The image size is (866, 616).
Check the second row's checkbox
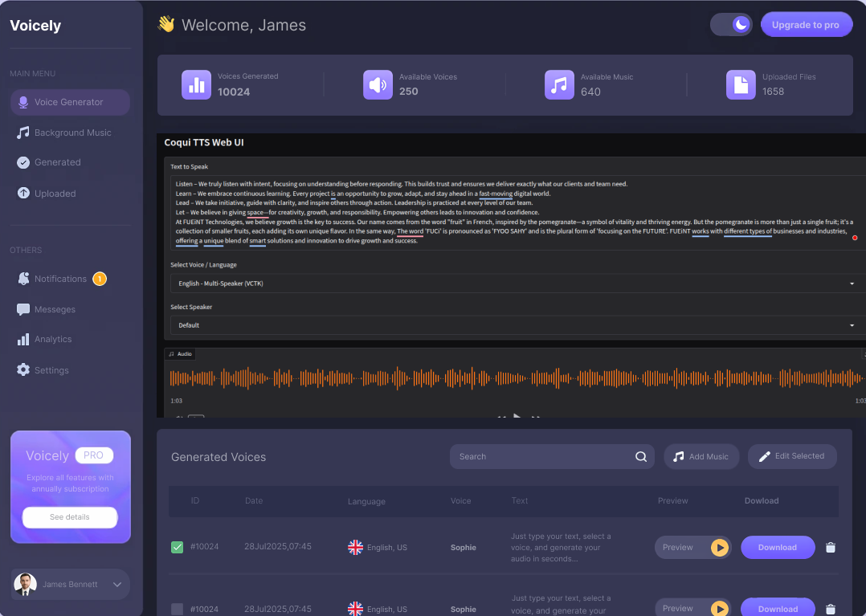click(178, 609)
